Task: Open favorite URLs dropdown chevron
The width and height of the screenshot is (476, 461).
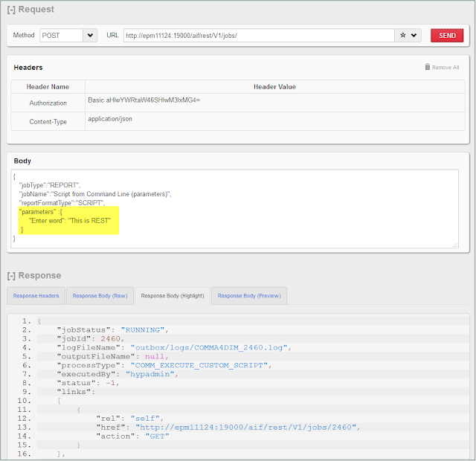Action: point(414,35)
